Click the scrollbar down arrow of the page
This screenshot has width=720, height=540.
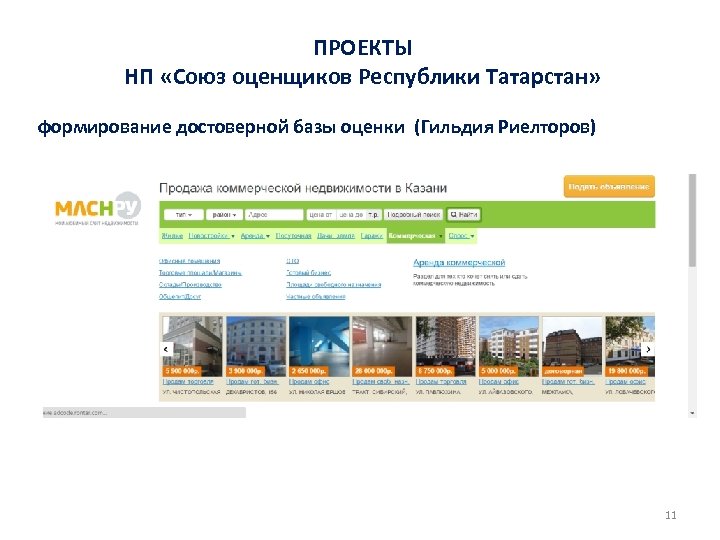[x=692, y=413]
